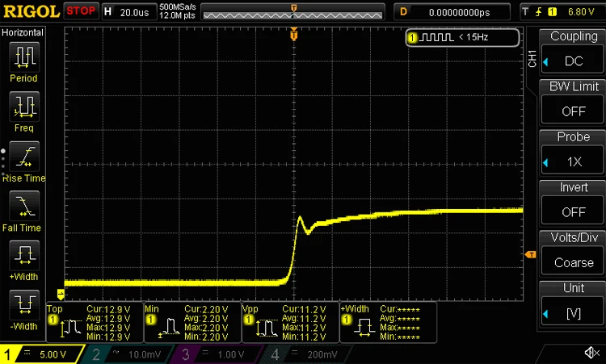Click the 500MSa/s sample rate text
606x364 pixels.
[x=178, y=7]
